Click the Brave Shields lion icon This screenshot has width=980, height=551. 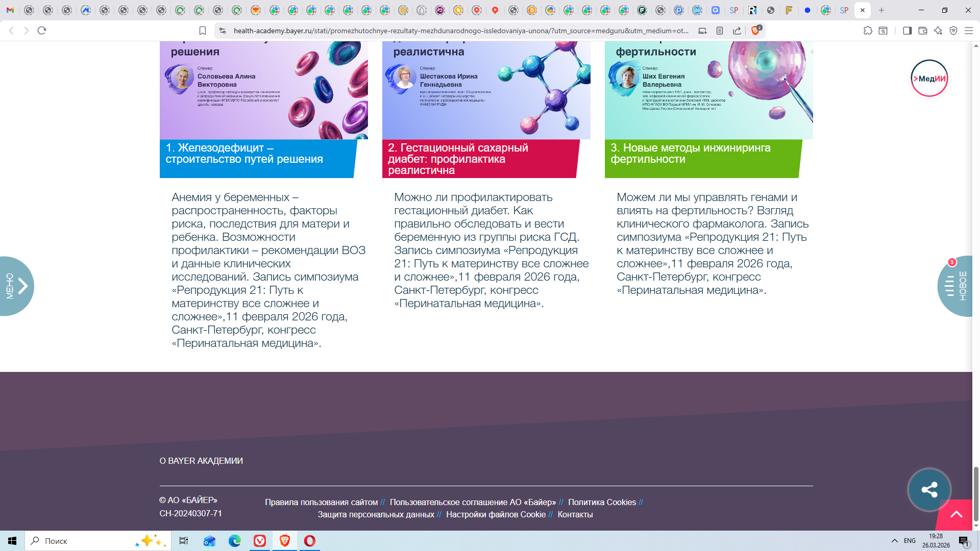pos(755,31)
